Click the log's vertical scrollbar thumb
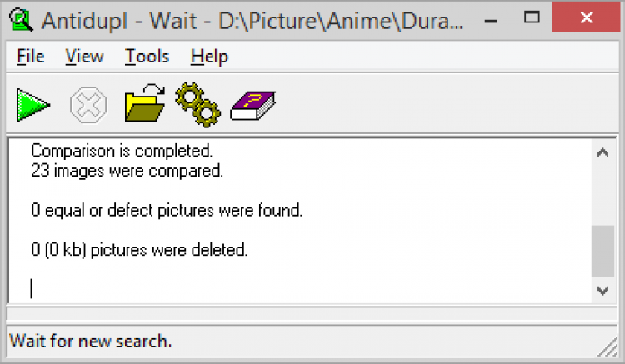This screenshot has width=625, height=364. [602, 250]
